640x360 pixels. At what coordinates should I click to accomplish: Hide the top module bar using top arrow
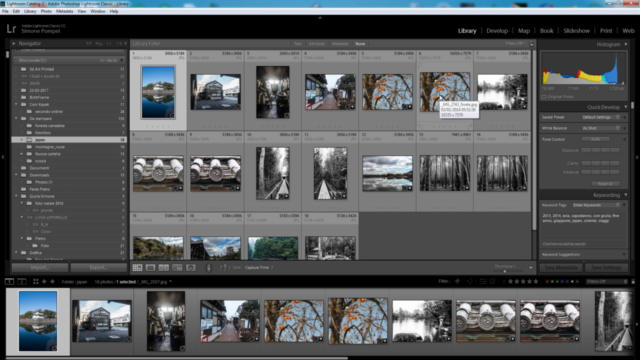(320, 18)
